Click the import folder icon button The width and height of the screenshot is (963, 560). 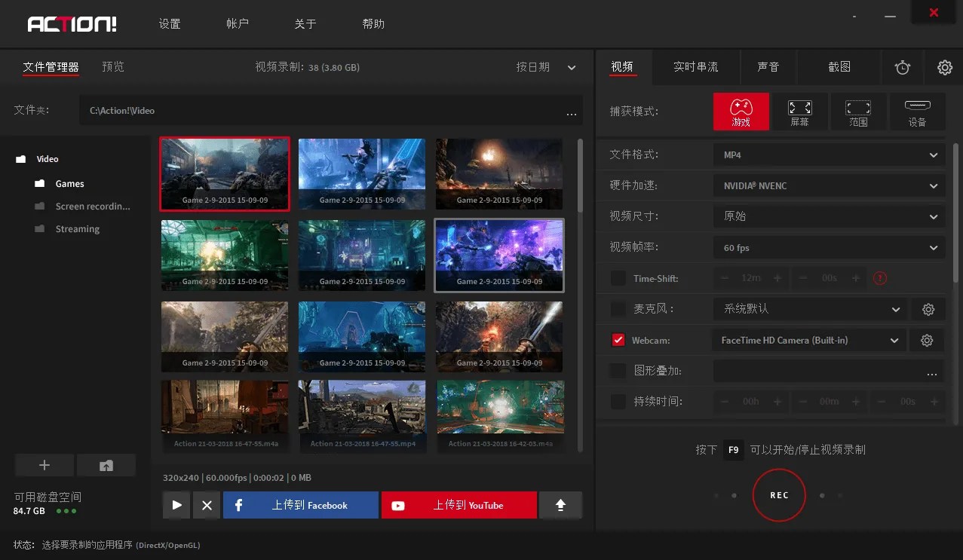tap(106, 465)
